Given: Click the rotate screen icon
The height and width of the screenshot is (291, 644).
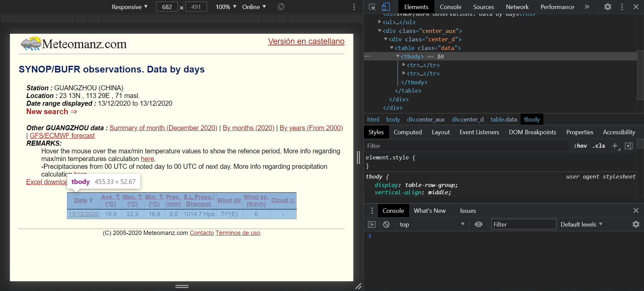Looking at the screenshot, I should [281, 7].
